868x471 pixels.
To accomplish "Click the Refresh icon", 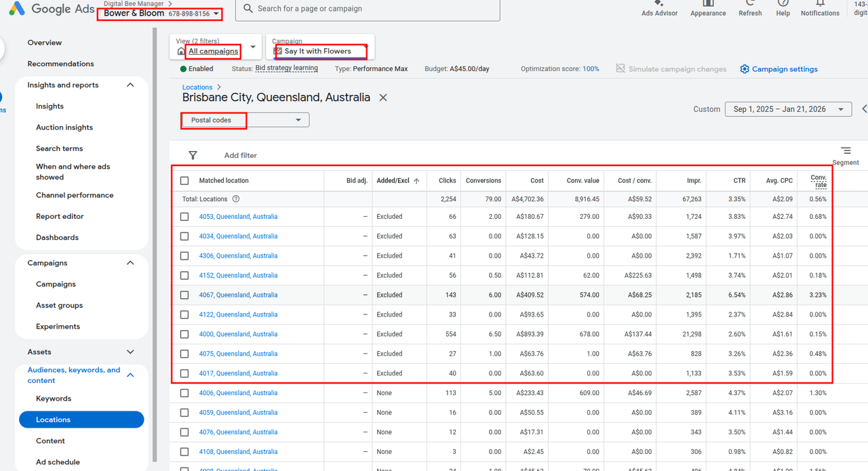I will (x=750, y=3).
